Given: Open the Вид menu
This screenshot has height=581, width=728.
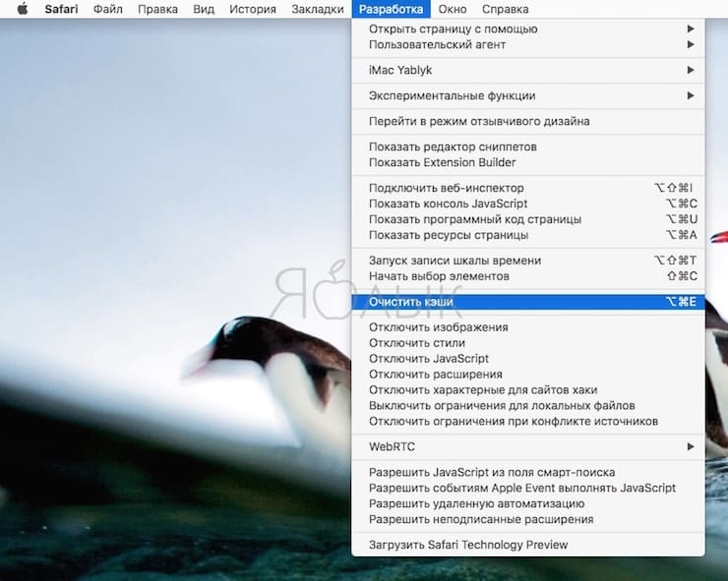Looking at the screenshot, I should click(204, 9).
